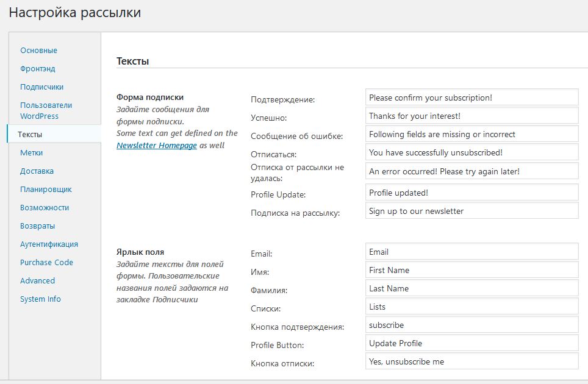
Task: Open Пользователи WordPress settings tab
Action: (46, 110)
